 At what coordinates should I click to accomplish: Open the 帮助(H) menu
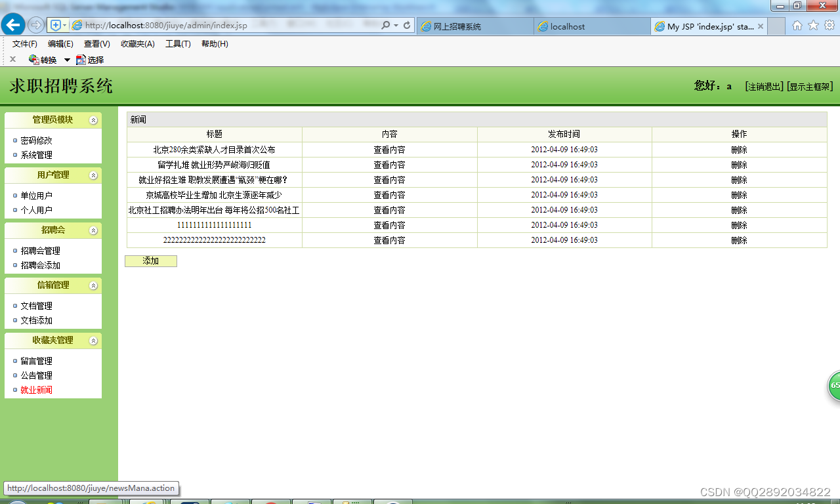tap(215, 44)
